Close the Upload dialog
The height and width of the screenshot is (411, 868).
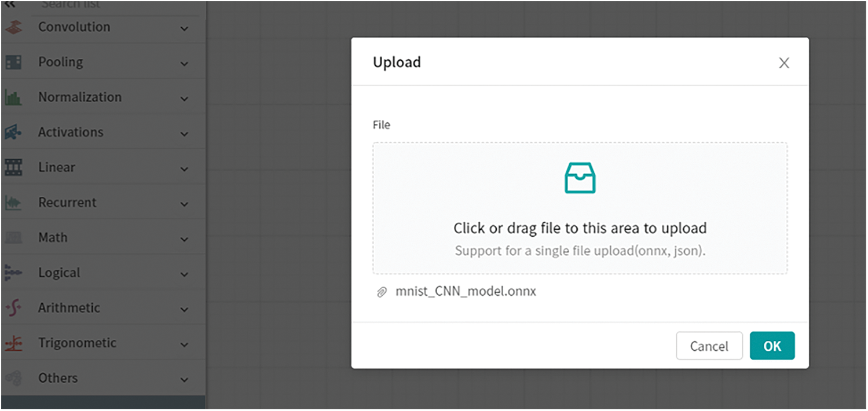tap(783, 63)
